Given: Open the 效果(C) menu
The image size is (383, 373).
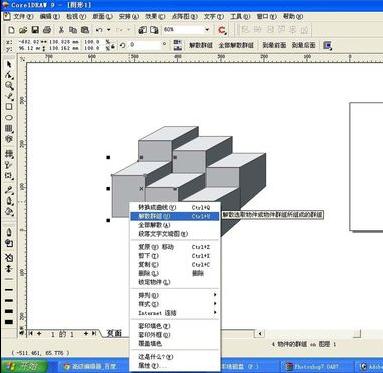Looking at the screenshot, I should coord(155,16).
